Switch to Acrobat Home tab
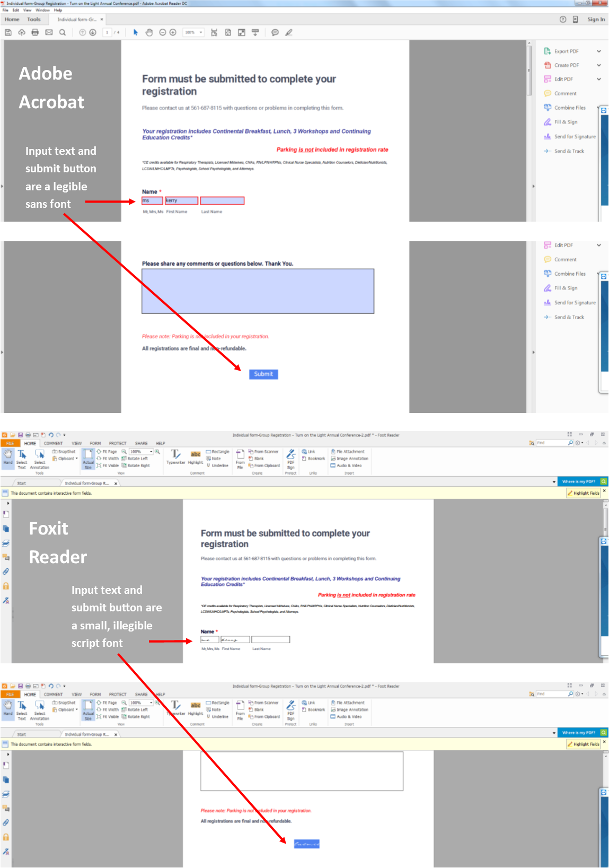The height and width of the screenshot is (868, 609). (x=12, y=19)
